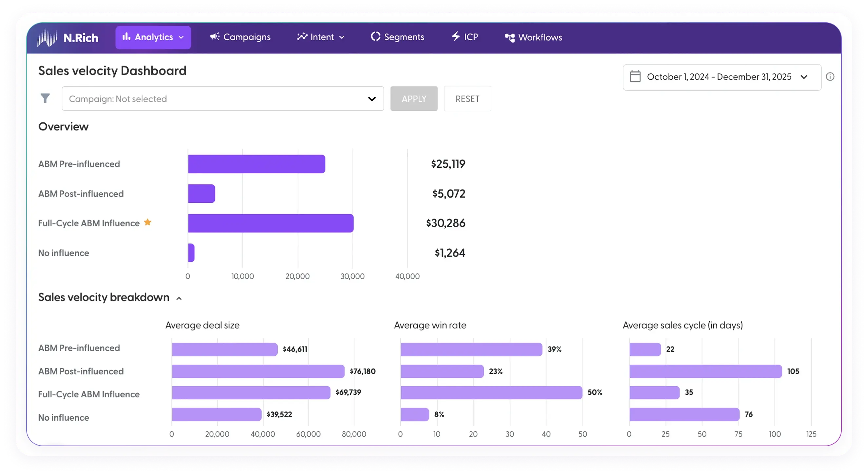Open the Campaign filter dropdown
The width and height of the screenshot is (868, 475).
(x=223, y=99)
